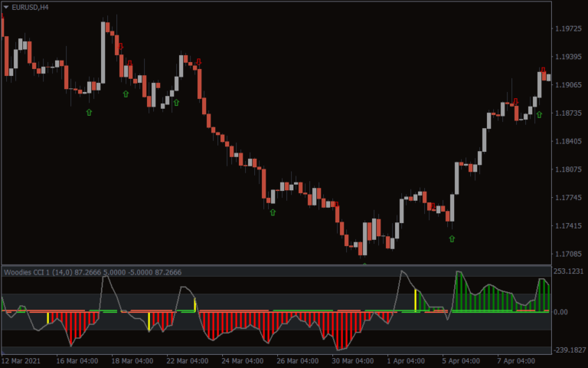Screen dimensions: 588x368
Task: Click the 12 Mar 2021 date label
Action: coord(21,361)
